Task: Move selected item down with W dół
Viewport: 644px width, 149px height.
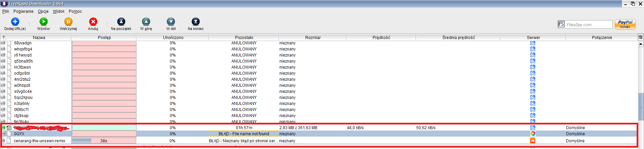Action: [x=171, y=22]
